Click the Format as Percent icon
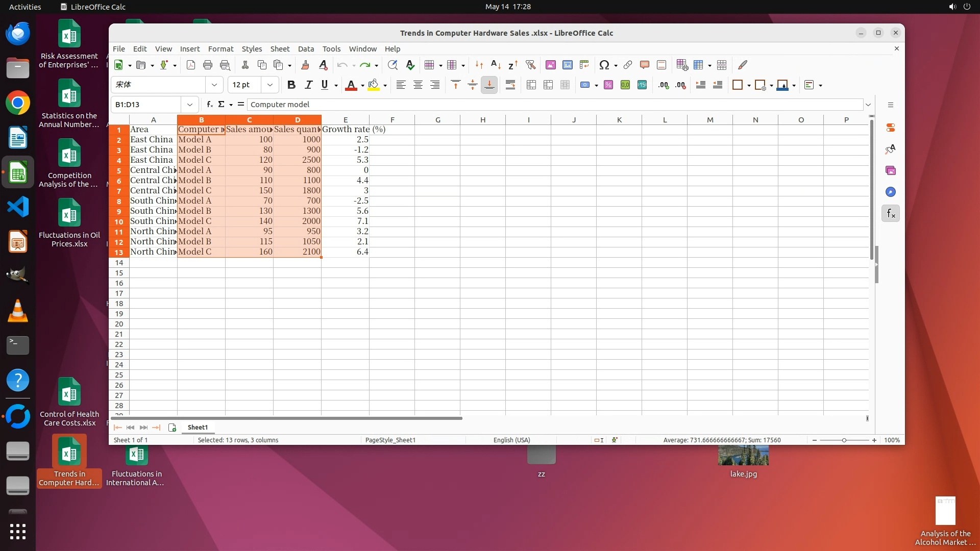 point(608,85)
